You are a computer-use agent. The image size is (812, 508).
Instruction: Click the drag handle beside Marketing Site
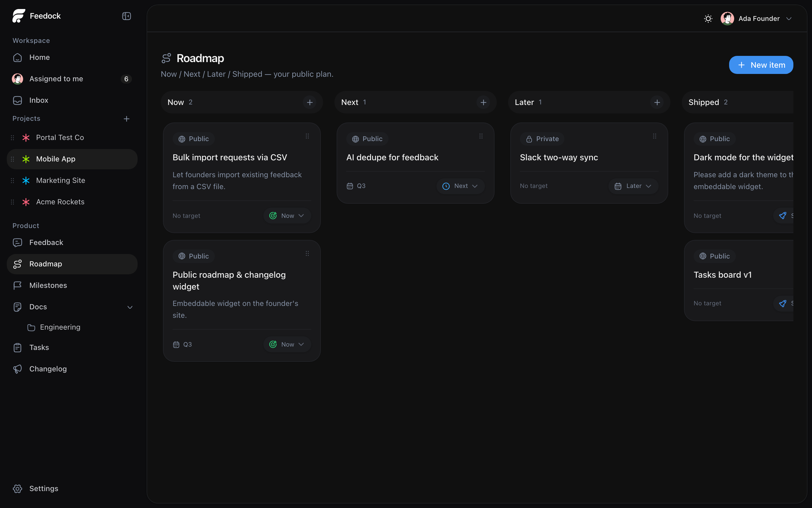tap(12, 181)
